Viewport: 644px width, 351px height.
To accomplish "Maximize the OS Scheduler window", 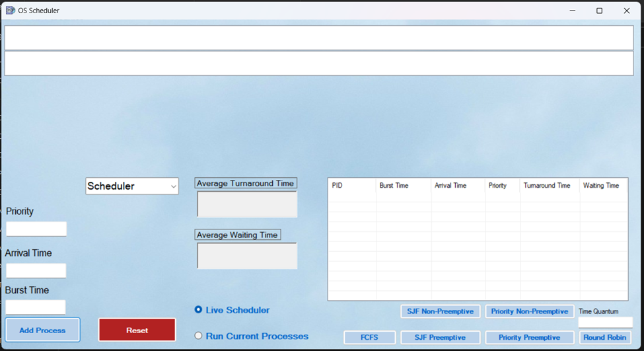I will pos(600,11).
